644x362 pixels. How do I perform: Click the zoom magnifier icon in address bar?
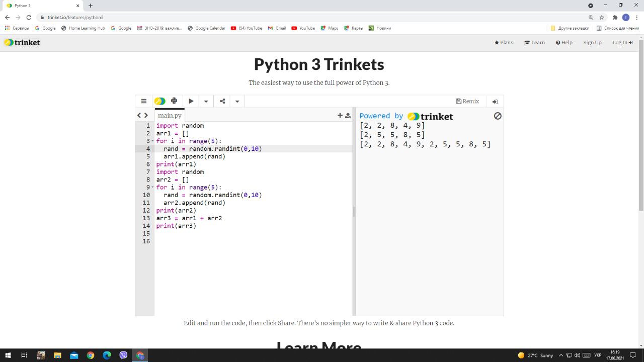pos(591,17)
